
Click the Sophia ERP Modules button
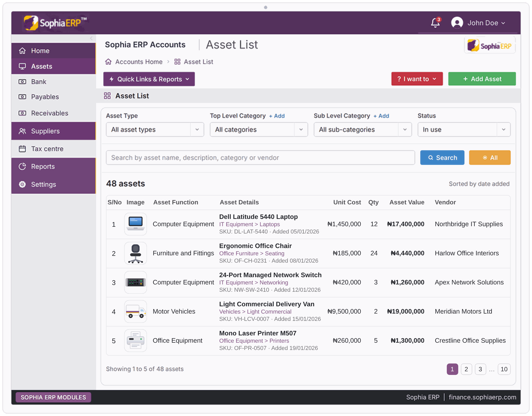pyautogui.click(x=53, y=397)
